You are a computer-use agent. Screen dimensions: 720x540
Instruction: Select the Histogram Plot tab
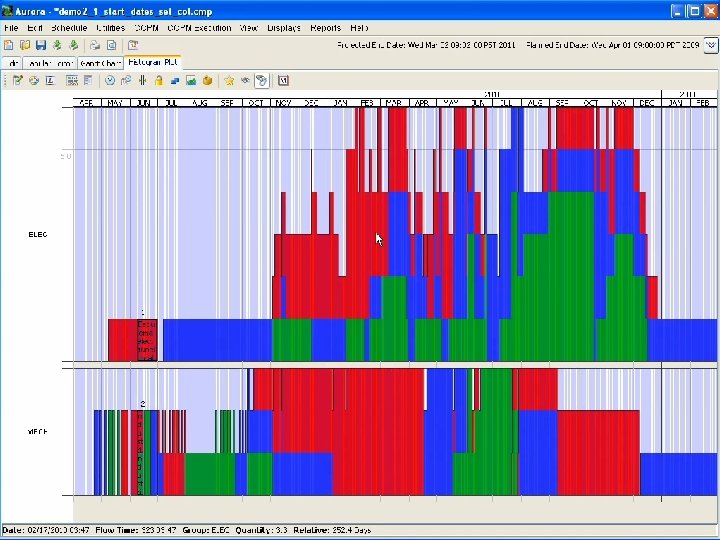[x=153, y=62]
